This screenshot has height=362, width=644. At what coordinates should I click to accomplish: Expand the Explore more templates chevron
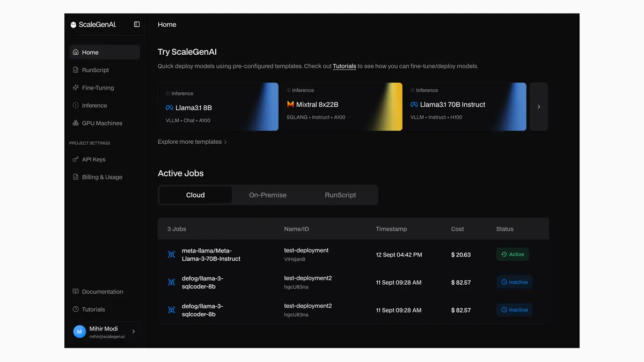(225, 142)
